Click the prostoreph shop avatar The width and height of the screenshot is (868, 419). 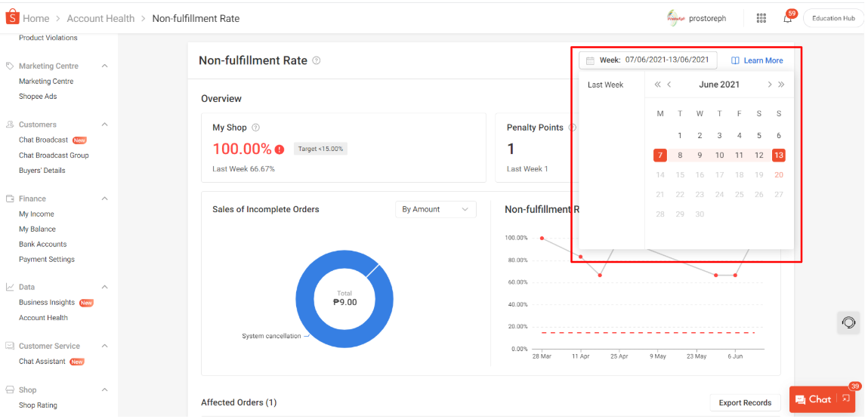675,18
